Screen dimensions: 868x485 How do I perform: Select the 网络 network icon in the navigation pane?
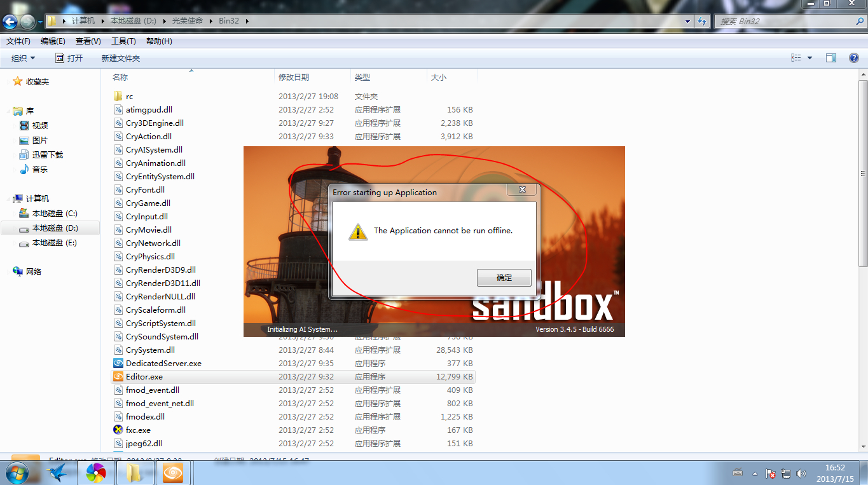coord(18,271)
